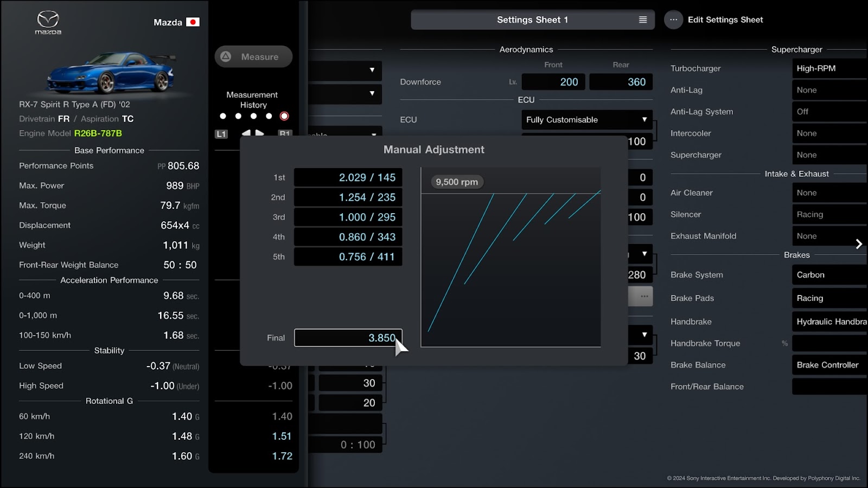The height and width of the screenshot is (488, 868).
Task: Open the Air Cleaner None dropdown
Action: (x=829, y=193)
